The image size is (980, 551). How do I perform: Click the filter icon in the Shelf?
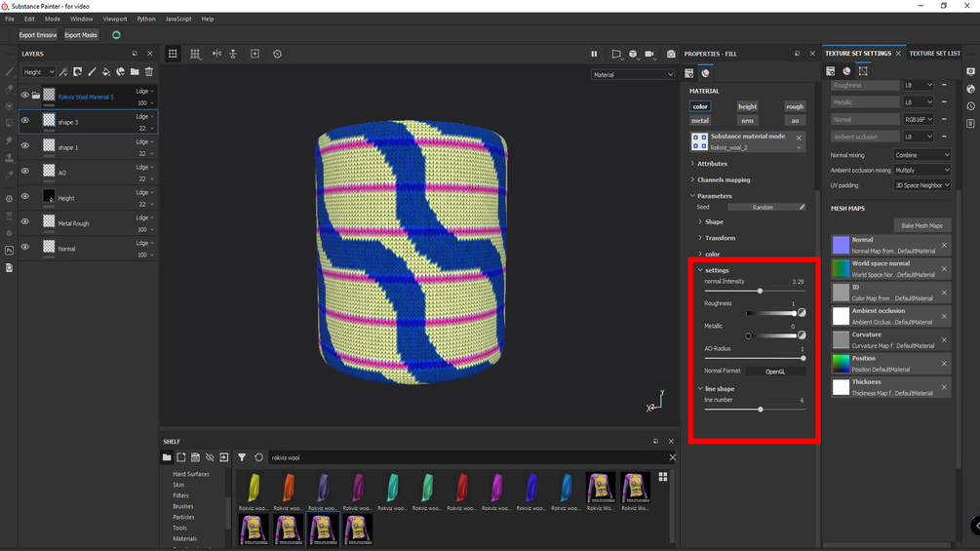click(x=242, y=457)
